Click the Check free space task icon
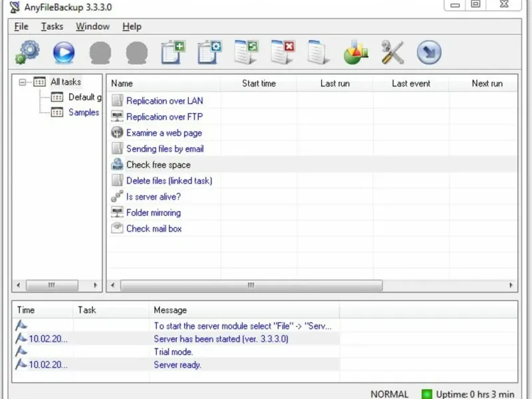The image size is (532, 399). click(117, 164)
